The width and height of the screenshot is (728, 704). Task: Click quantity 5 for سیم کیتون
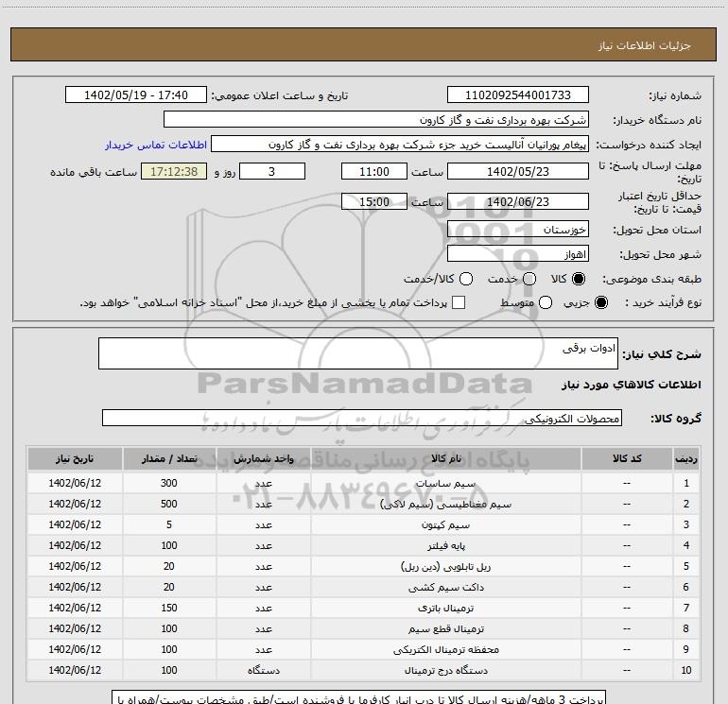(x=169, y=524)
